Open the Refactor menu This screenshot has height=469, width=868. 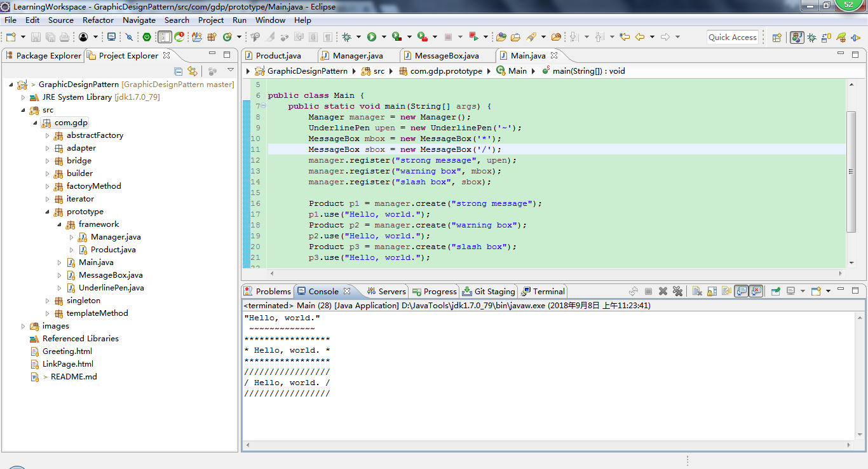98,20
